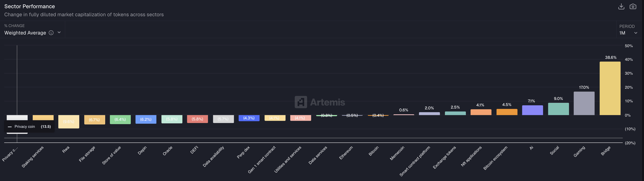644x181 pixels.
Task: Click the Bridge sector bar
Action: [x=610, y=88]
